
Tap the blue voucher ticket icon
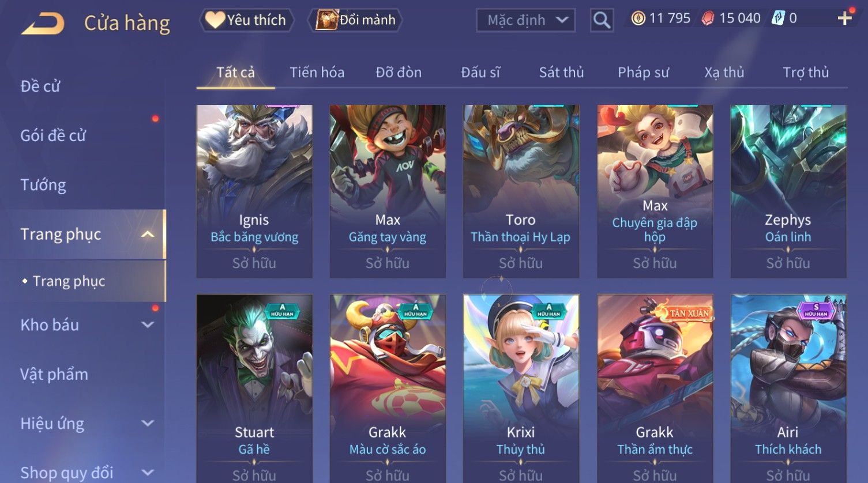coord(778,18)
